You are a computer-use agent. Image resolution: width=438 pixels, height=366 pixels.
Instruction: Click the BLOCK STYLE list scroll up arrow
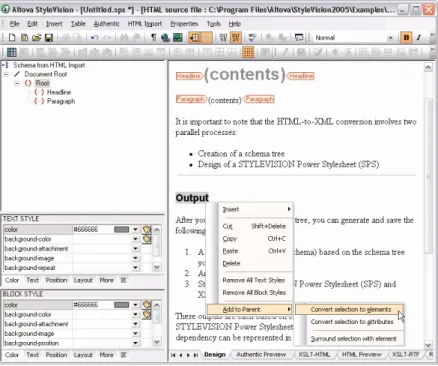click(157, 304)
